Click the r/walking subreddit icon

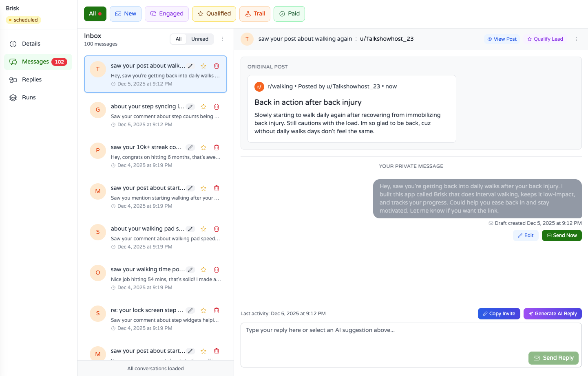tap(259, 86)
